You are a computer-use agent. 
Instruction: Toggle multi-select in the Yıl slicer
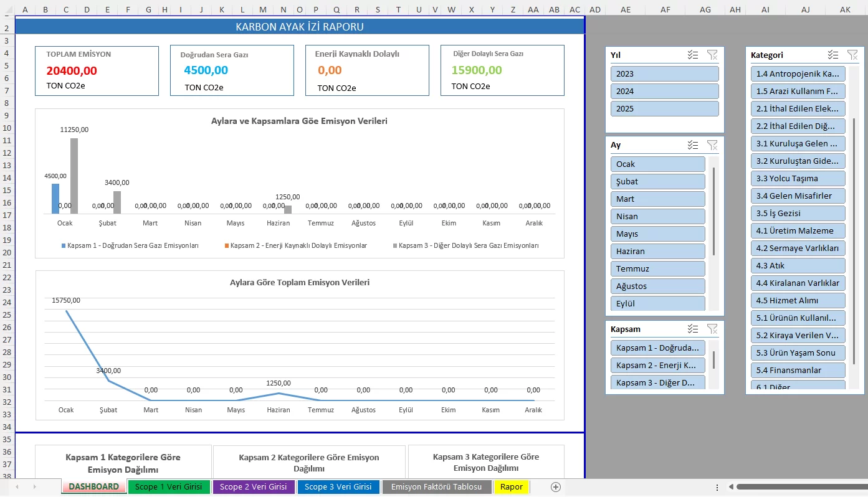point(693,55)
